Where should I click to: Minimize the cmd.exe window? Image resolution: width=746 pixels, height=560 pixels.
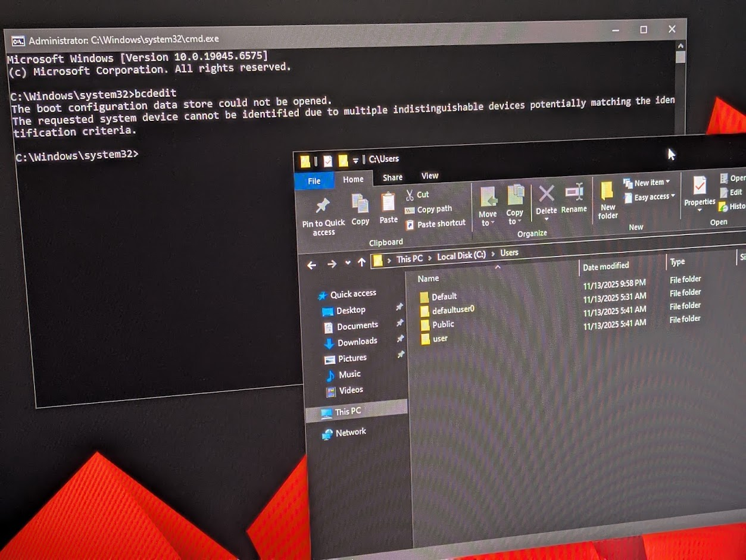pos(616,30)
